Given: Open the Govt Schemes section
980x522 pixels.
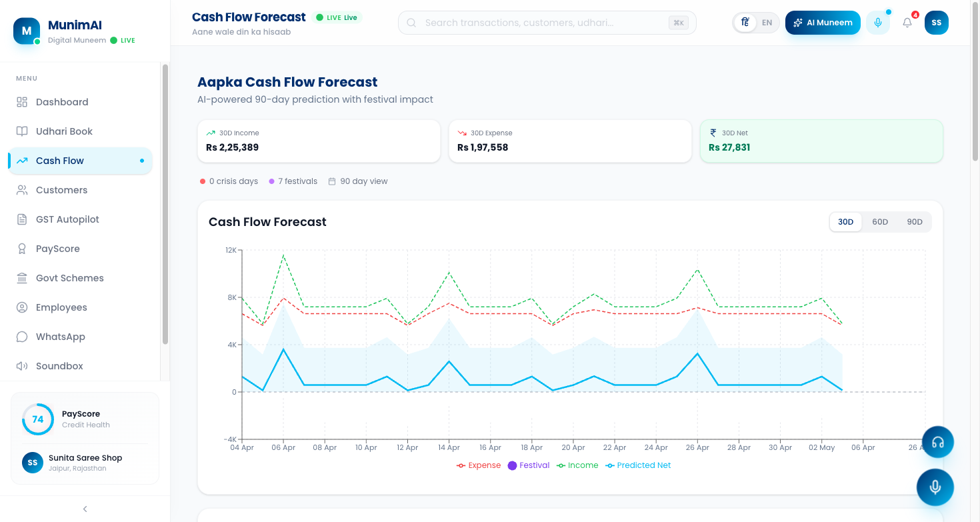Looking at the screenshot, I should click(69, 277).
